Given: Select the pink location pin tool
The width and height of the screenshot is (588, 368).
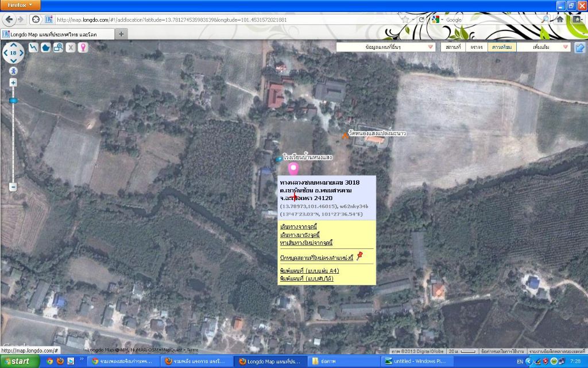Looking at the screenshot, I should click(83, 47).
